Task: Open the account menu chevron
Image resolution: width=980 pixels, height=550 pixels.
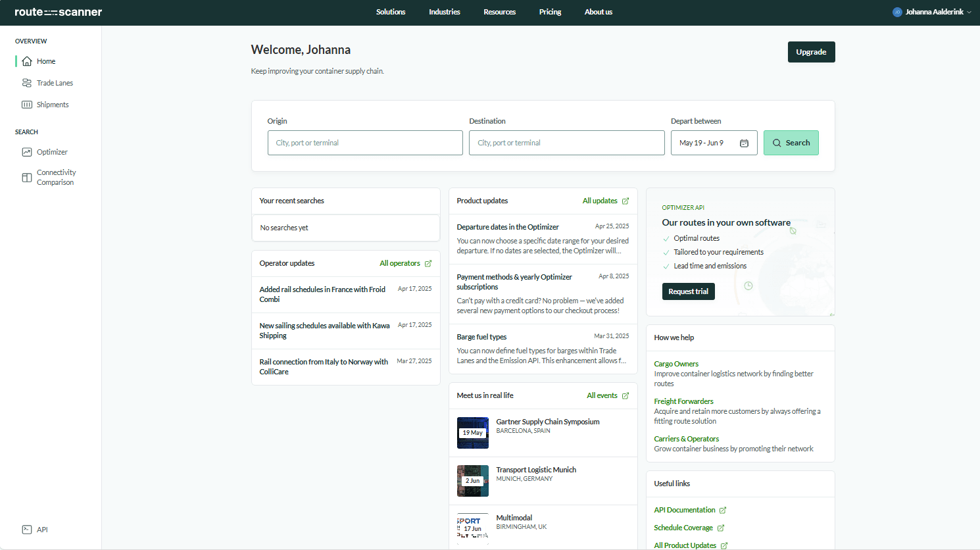Action: [969, 12]
